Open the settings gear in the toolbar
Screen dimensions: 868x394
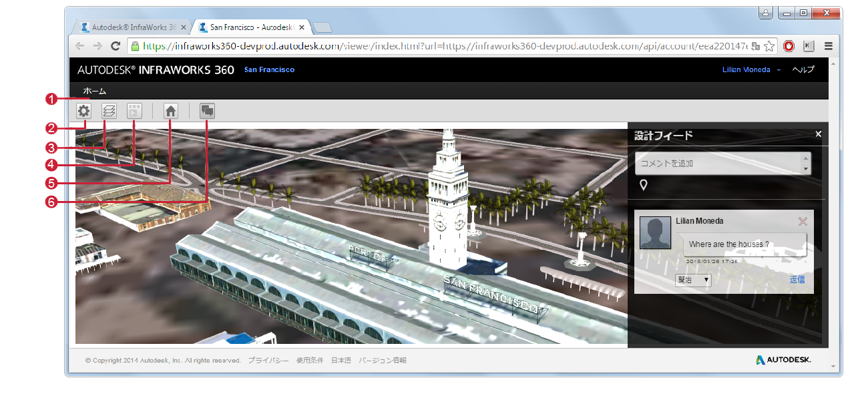(83, 111)
